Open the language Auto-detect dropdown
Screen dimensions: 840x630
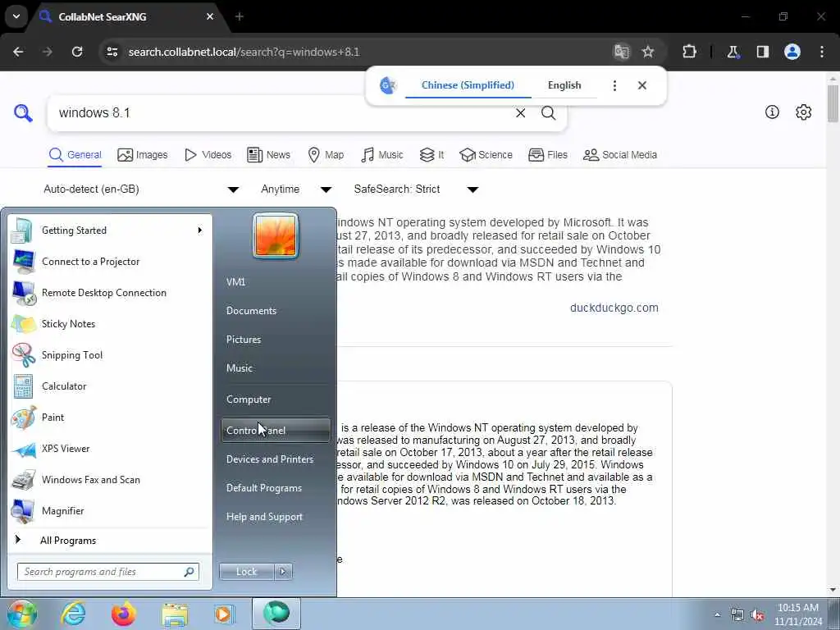tap(141, 189)
